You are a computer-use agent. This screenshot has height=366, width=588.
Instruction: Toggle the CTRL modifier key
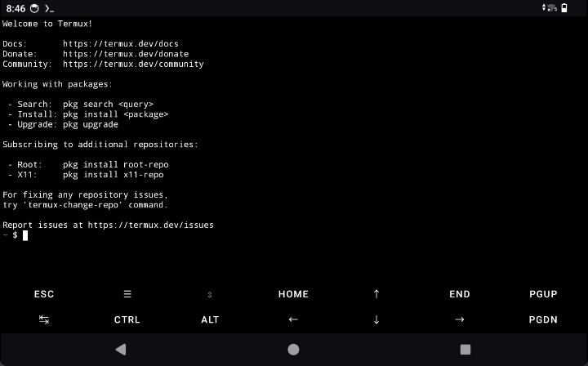tap(127, 319)
